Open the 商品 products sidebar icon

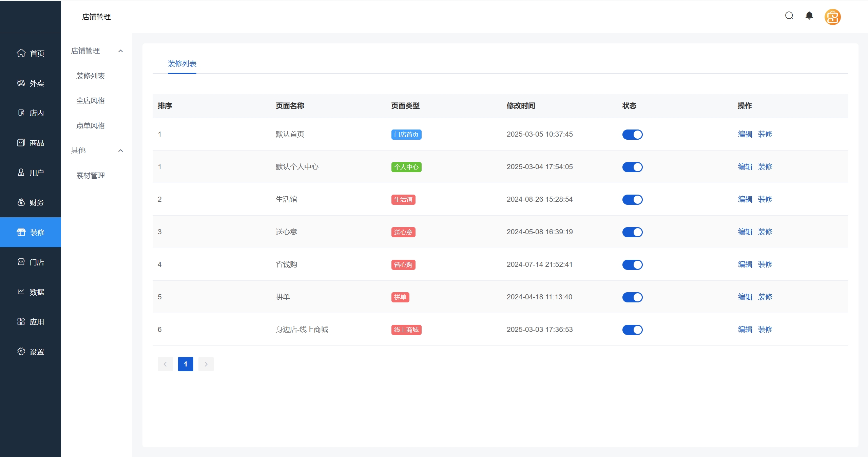point(21,143)
